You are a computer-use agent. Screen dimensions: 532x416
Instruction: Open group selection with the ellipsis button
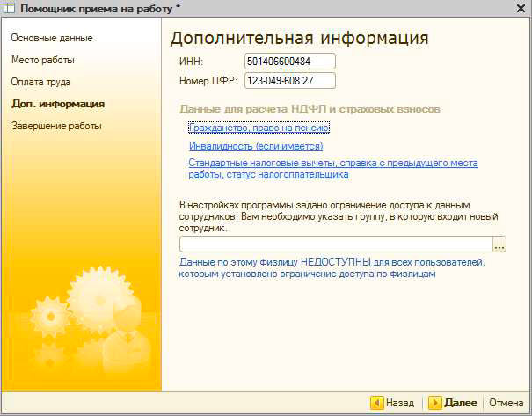point(499,244)
